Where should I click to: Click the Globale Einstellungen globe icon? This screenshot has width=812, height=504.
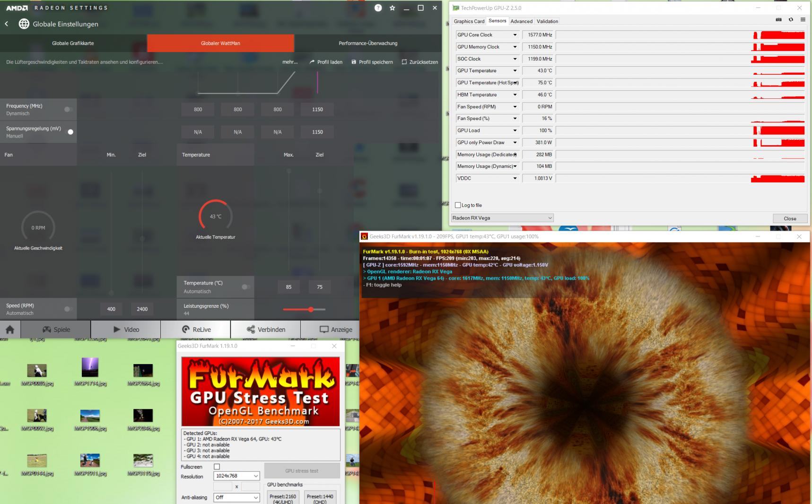click(x=24, y=24)
